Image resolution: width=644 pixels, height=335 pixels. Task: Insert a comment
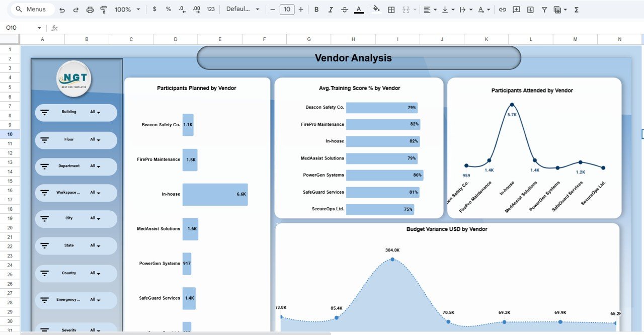516,9
